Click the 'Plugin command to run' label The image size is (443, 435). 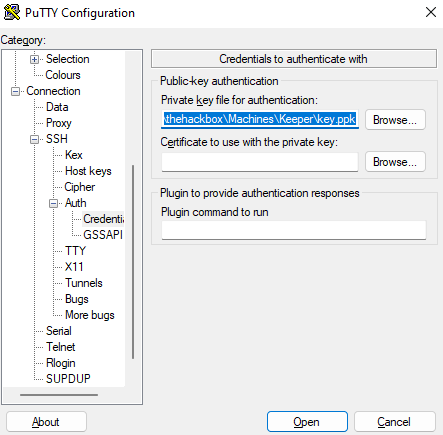215,212
